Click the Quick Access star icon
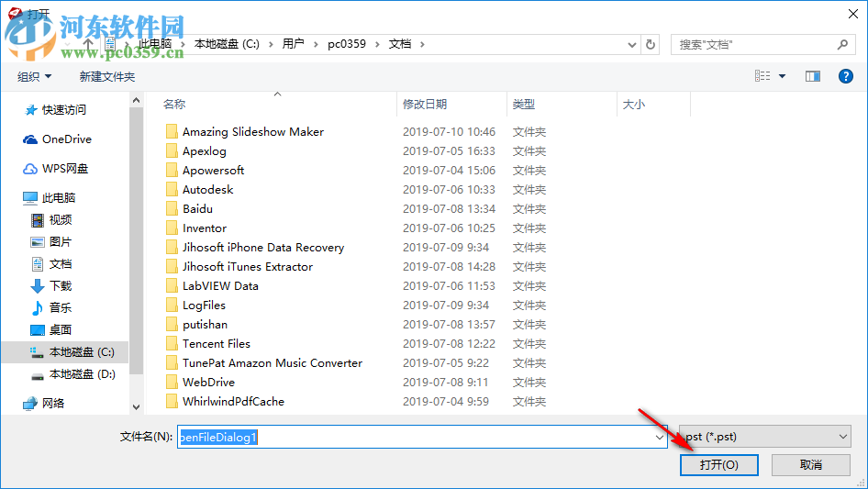868x489 pixels. tap(31, 110)
